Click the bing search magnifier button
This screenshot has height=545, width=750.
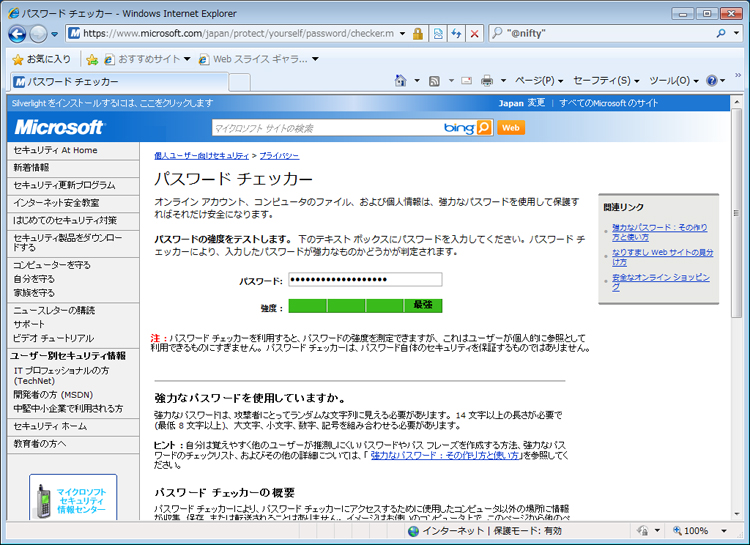coord(484,127)
